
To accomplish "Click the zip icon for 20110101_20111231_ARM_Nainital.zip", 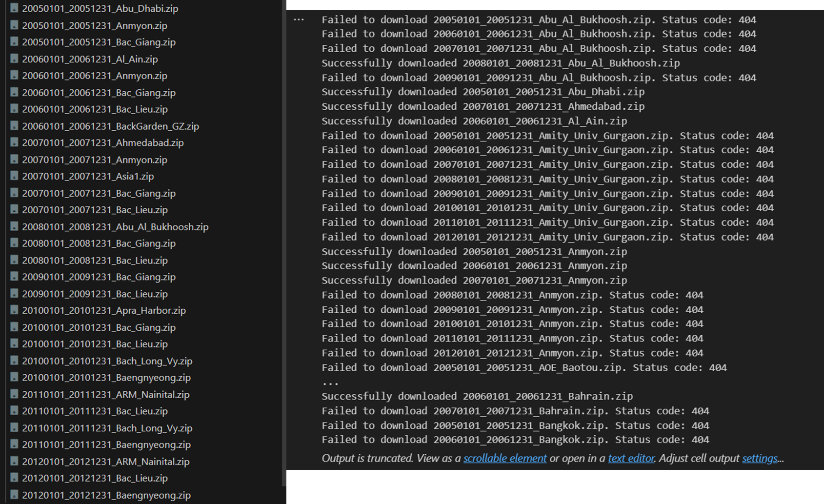I will 14,394.
